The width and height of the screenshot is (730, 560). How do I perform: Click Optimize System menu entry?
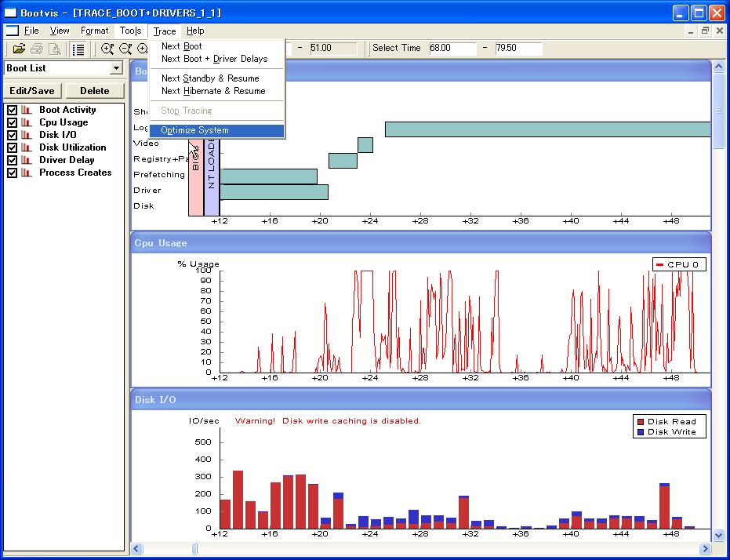click(217, 131)
